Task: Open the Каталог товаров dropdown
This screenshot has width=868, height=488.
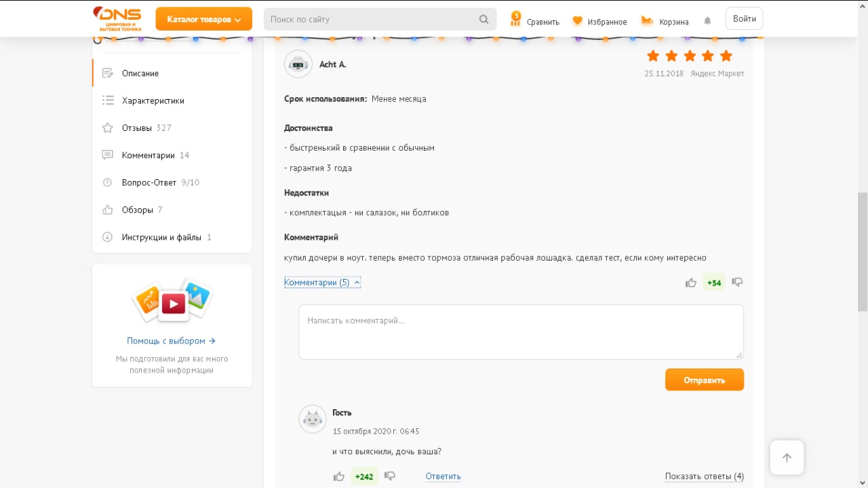Action: [203, 19]
